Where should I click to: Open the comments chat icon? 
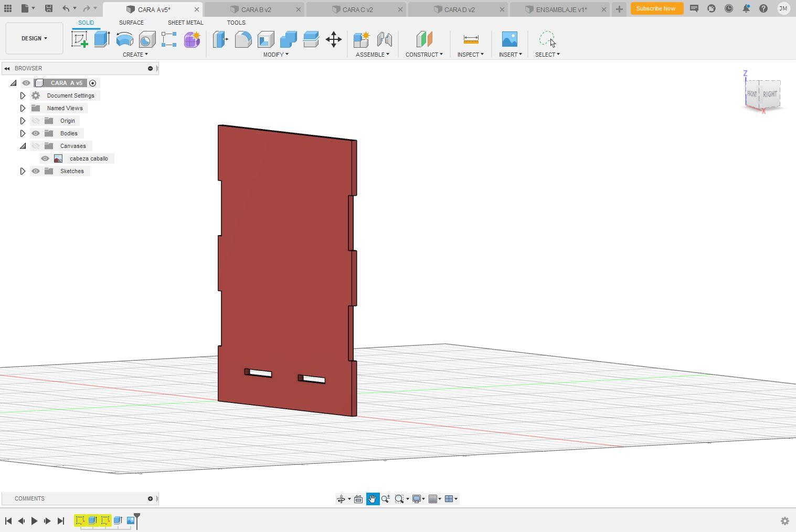pos(694,8)
